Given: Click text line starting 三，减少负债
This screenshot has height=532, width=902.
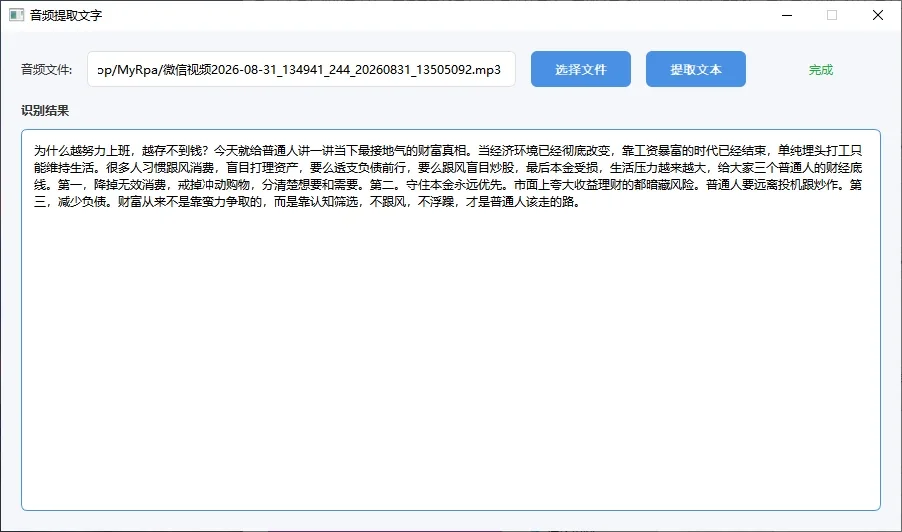Looking at the screenshot, I should [x=307, y=202].
